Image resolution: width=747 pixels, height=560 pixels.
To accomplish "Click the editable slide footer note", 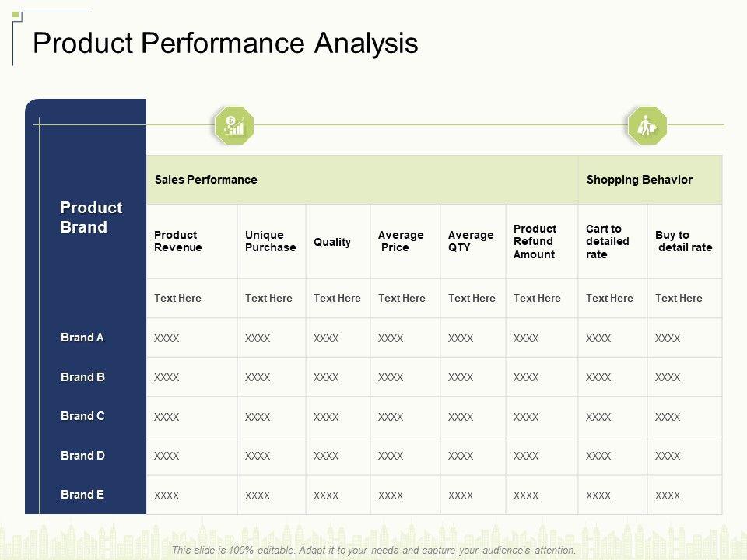I will [373, 550].
